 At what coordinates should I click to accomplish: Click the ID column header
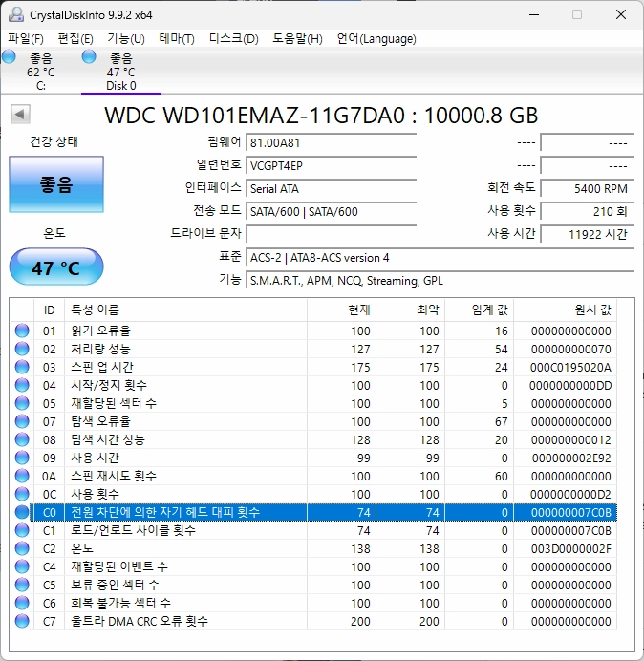pyautogui.click(x=50, y=310)
